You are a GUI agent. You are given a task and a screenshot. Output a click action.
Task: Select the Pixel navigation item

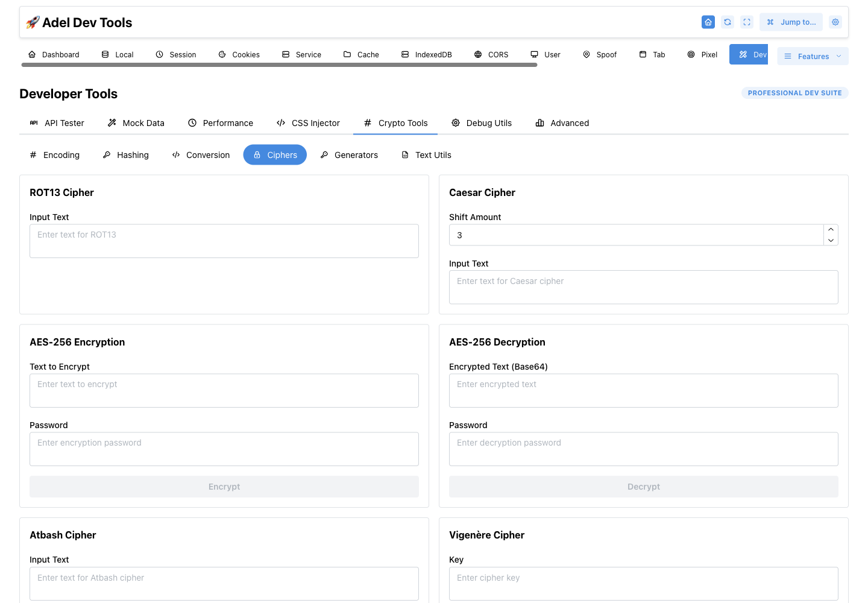(x=703, y=54)
